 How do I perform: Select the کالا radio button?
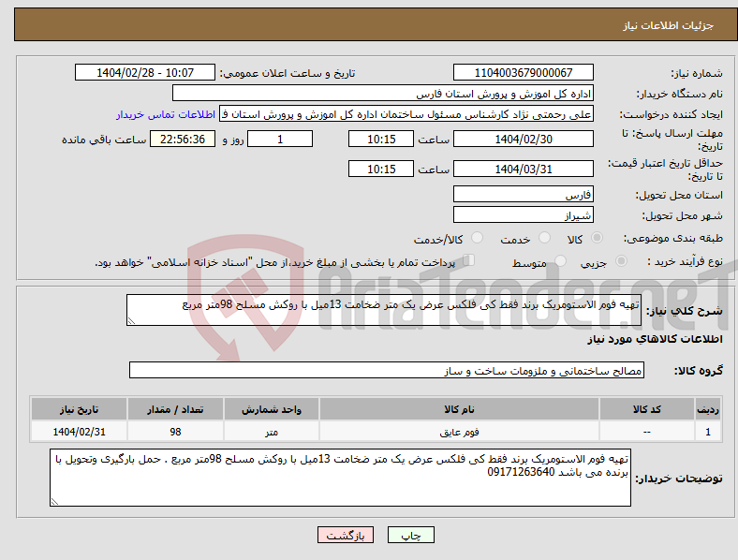597,238
